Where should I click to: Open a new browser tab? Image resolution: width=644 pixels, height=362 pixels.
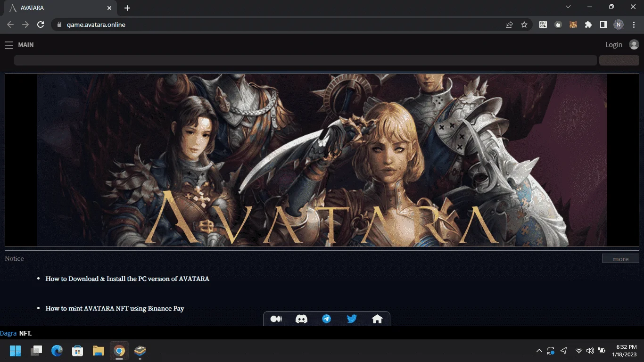tap(127, 8)
